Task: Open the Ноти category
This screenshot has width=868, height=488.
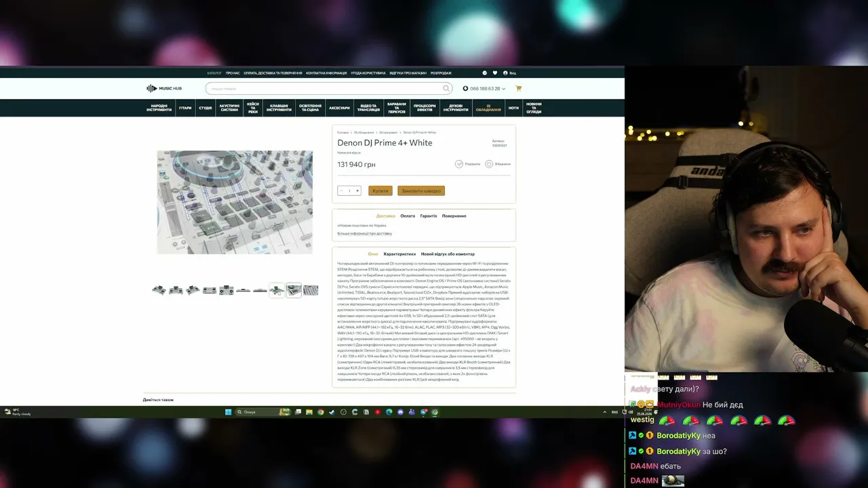Action: tap(513, 108)
